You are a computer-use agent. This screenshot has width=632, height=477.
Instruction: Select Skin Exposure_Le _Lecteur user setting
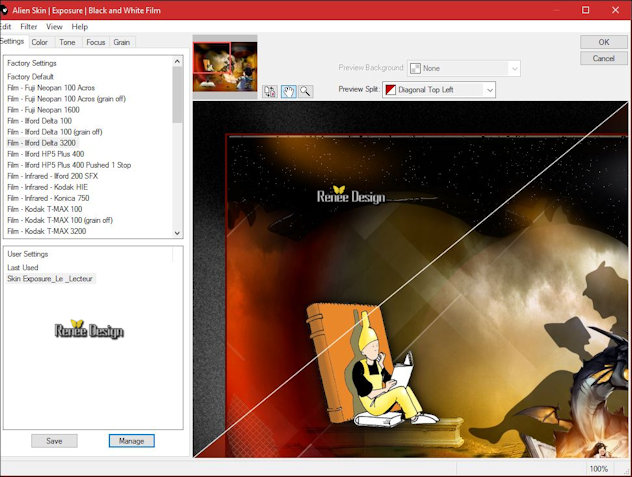pyautogui.click(x=50, y=279)
